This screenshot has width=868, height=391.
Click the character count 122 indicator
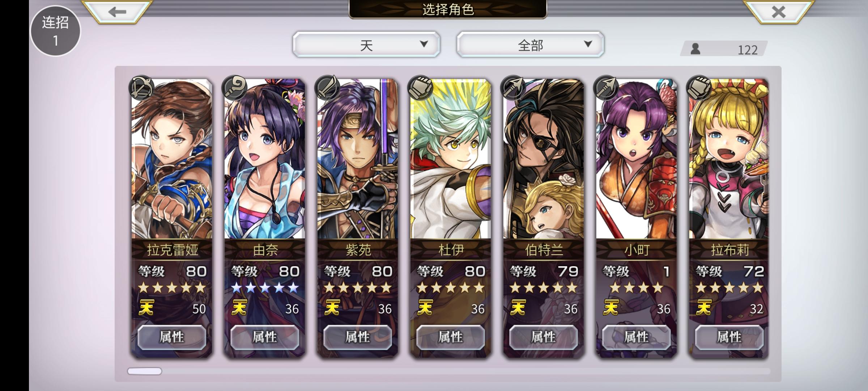tap(724, 49)
